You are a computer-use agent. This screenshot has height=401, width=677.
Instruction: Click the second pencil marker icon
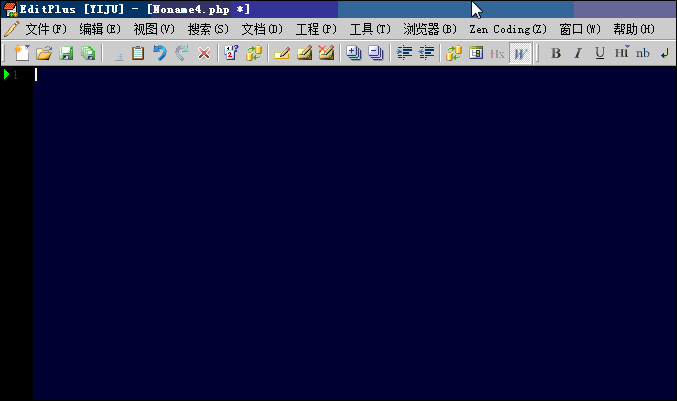304,53
